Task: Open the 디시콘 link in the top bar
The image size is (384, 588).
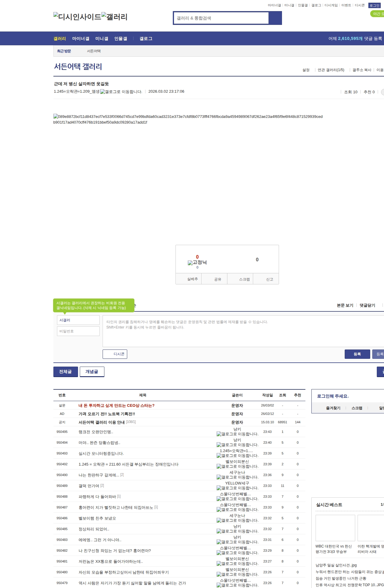Action: click(x=360, y=5)
